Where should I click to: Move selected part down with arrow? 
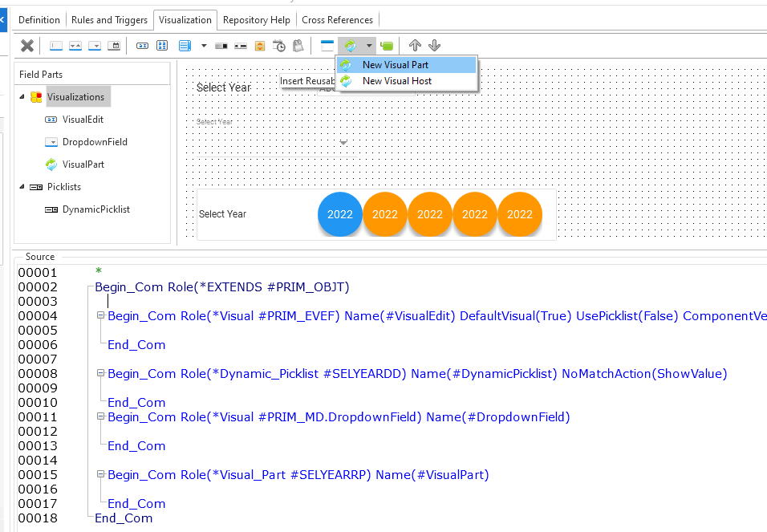click(434, 46)
